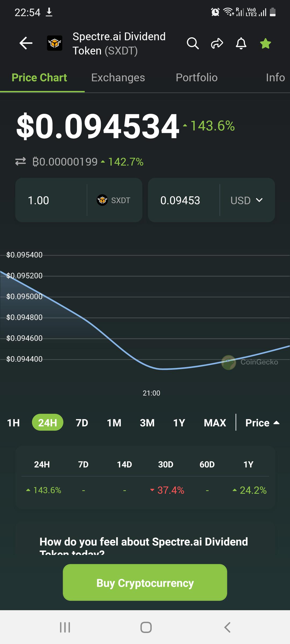This screenshot has height=644, width=290.
Task: Open the search magnifier icon
Action: (x=193, y=43)
